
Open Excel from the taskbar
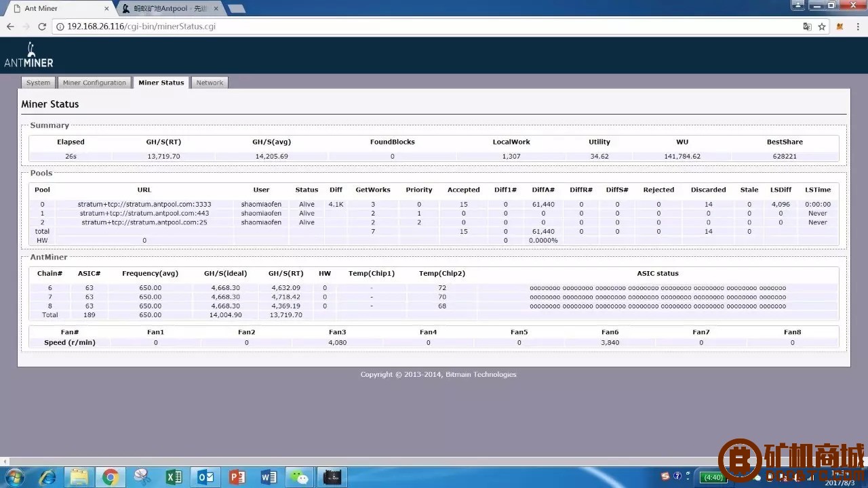[x=174, y=477]
